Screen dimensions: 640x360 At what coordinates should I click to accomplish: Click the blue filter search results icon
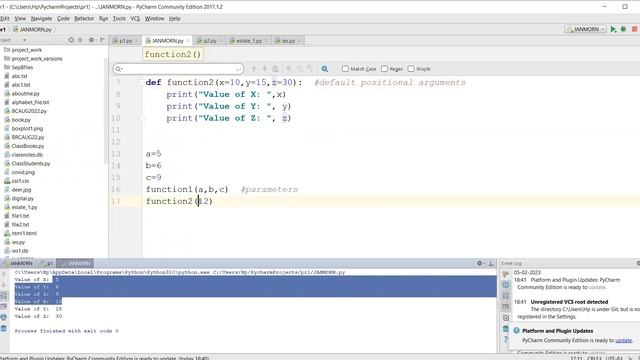324,69
